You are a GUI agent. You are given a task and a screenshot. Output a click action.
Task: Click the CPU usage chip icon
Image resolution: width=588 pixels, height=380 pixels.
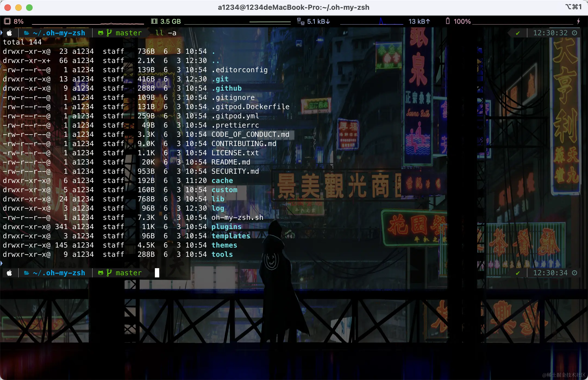7,21
